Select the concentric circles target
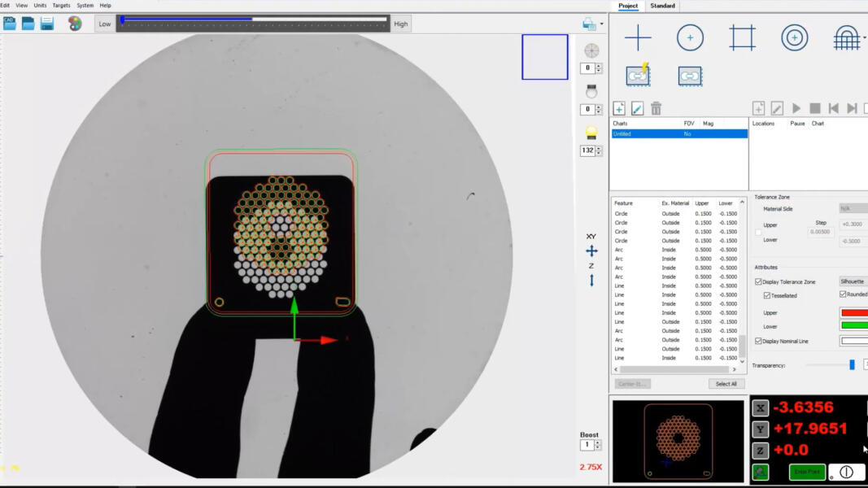The width and height of the screenshot is (868, 488). pos(794,37)
